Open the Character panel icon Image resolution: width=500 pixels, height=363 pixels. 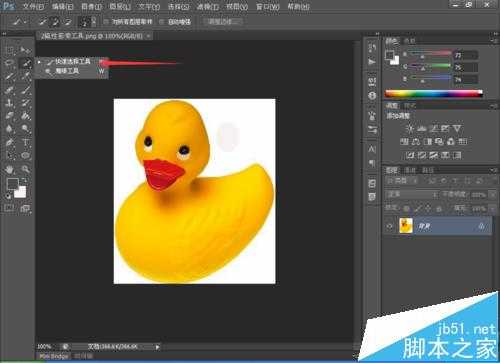372,149
